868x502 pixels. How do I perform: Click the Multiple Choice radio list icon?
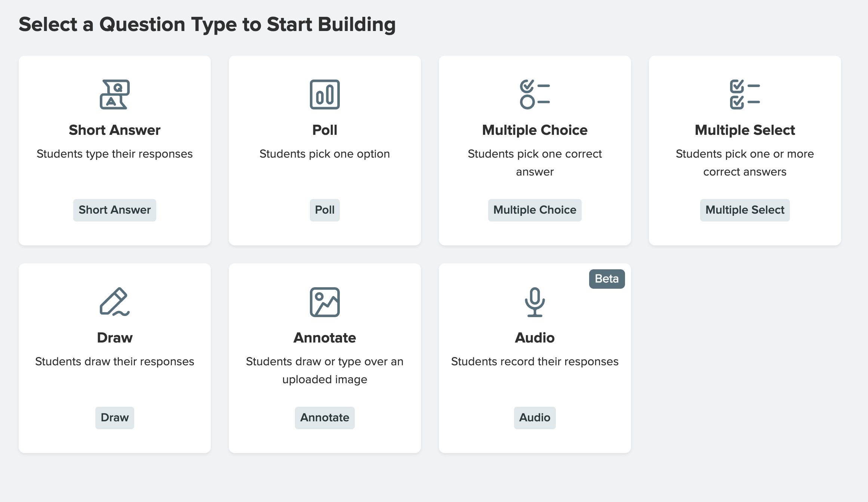[x=535, y=94]
